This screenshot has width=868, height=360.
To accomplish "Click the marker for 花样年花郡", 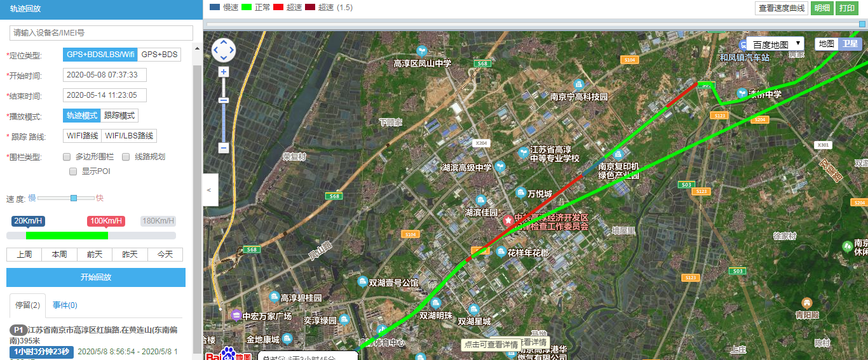I will pyautogui.click(x=501, y=251).
